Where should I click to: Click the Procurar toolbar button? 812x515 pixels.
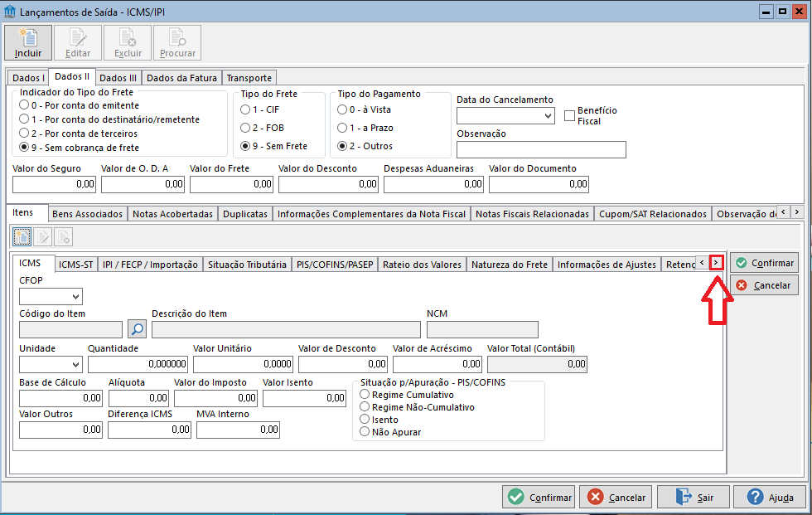click(x=177, y=42)
